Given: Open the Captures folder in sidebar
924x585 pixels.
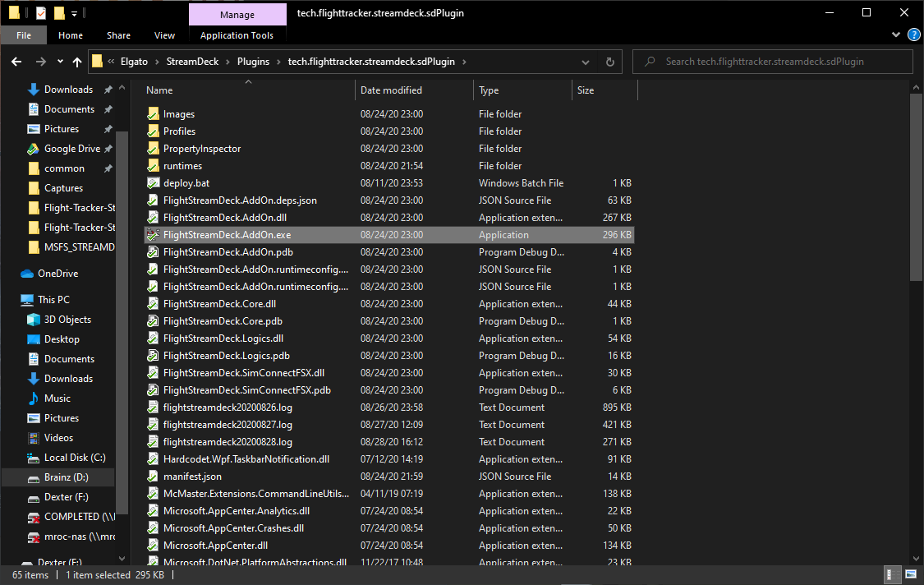Looking at the screenshot, I should [x=63, y=188].
